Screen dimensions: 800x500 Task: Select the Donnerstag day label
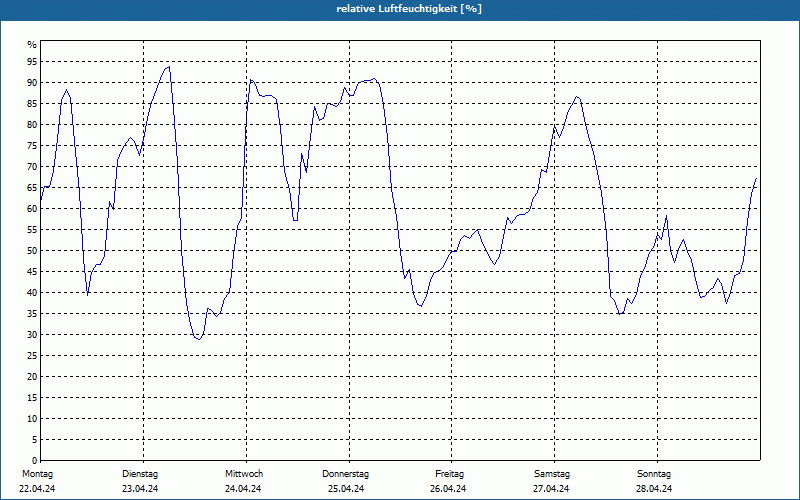click(345, 474)
